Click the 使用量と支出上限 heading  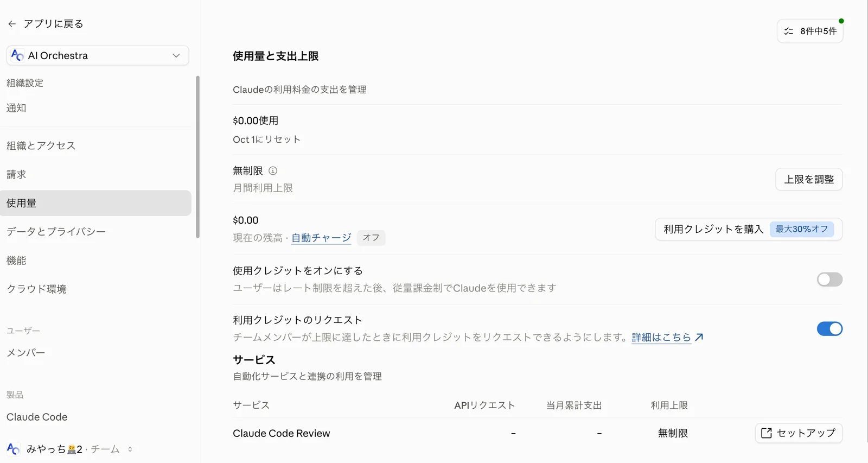(x=276, y=56)
